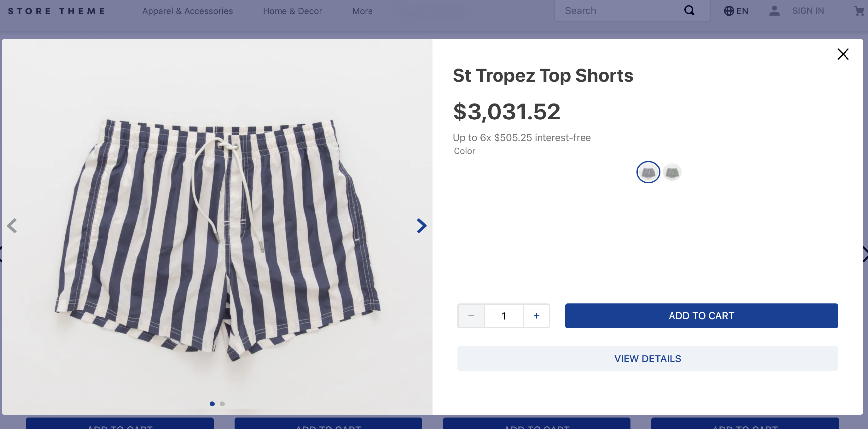Click View Details button
This screenshot has height=429, width=868.
647,358
